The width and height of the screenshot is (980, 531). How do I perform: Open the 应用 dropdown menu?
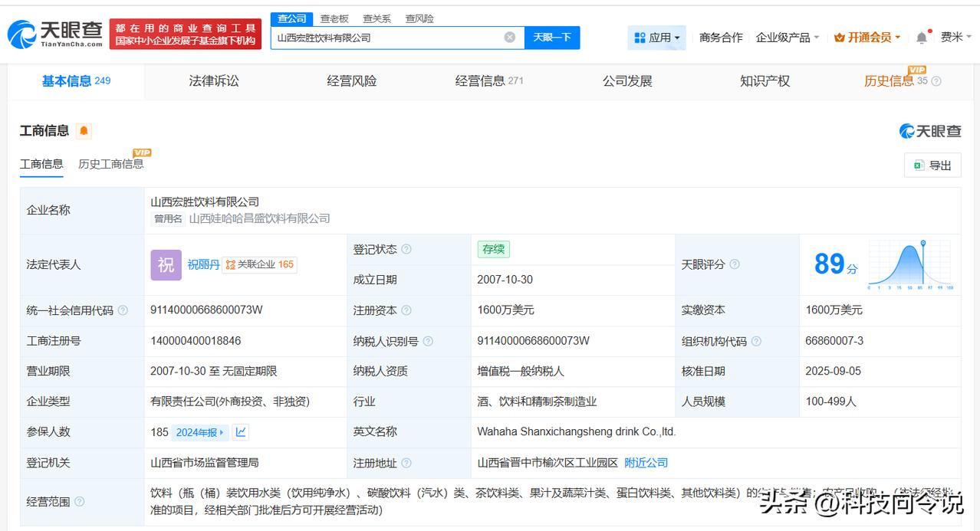(x=657, y=38)
